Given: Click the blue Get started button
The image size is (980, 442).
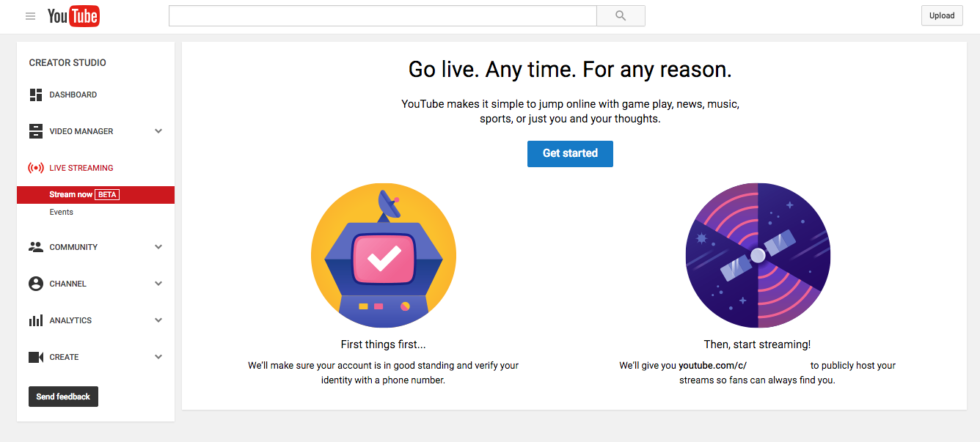Looking at the screenshot, I should pyautogui.click(x=570, y=153).
